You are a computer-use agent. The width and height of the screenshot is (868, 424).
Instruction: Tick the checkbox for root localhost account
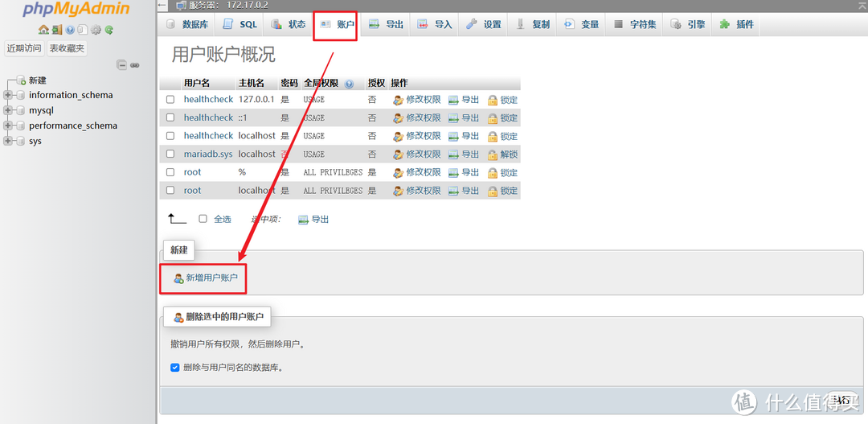coord(170,190)
